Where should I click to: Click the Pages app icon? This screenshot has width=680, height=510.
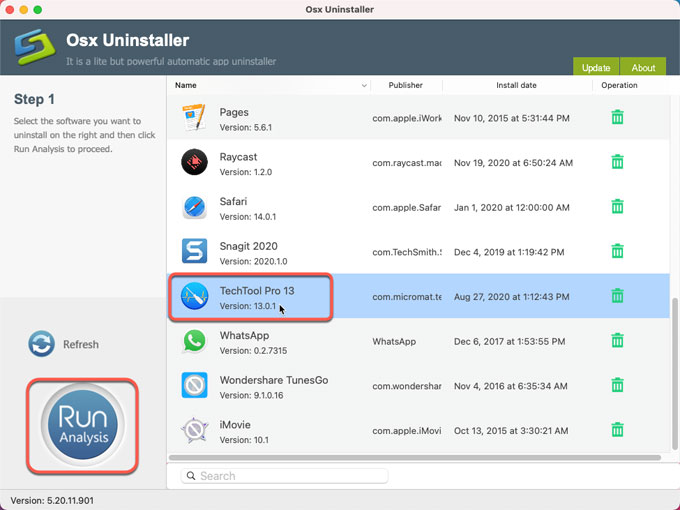[194, 117]
